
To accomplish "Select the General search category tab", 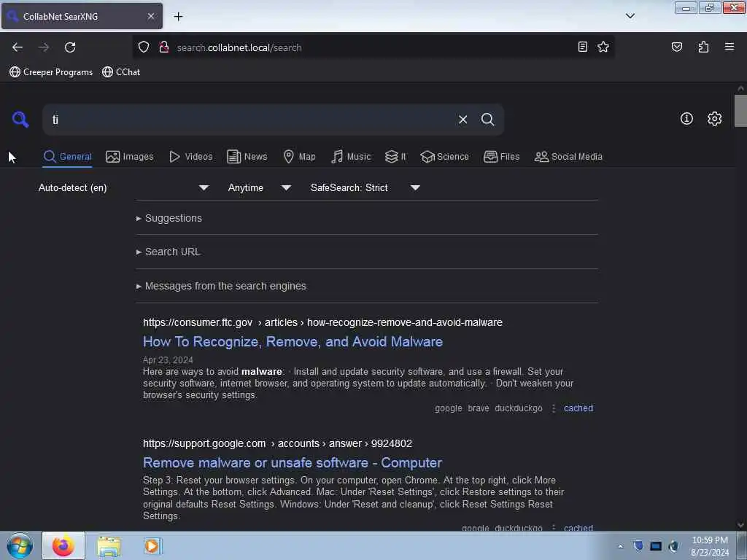I will tap(67, 157).
